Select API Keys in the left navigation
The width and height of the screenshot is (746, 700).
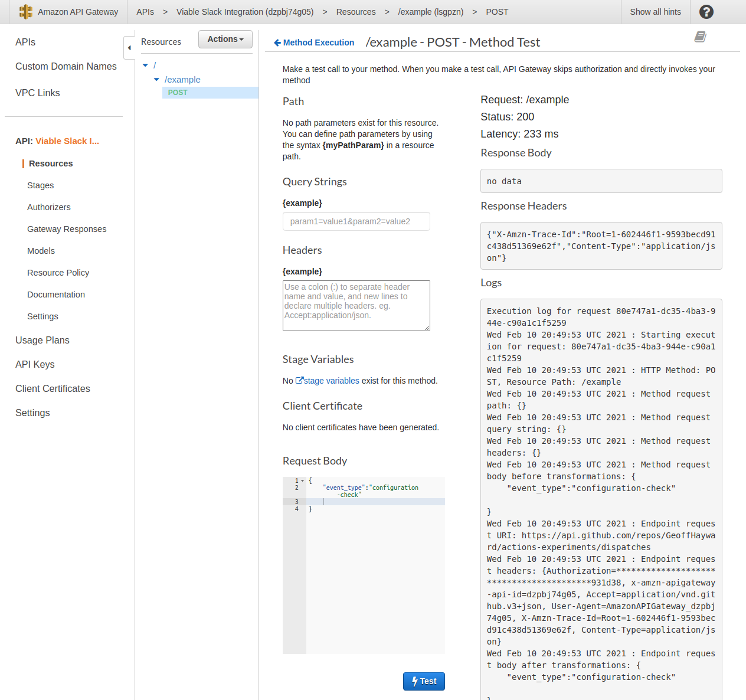(35, 364)
